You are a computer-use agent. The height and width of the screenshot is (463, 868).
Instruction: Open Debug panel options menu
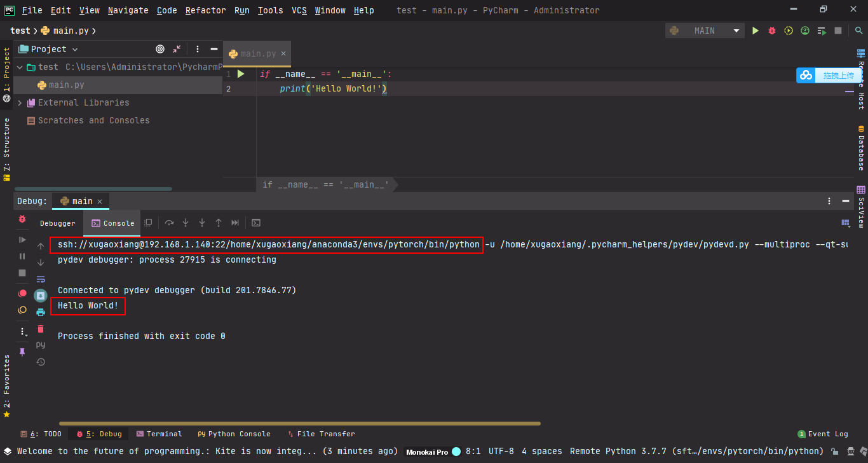(x=829, y=201)
